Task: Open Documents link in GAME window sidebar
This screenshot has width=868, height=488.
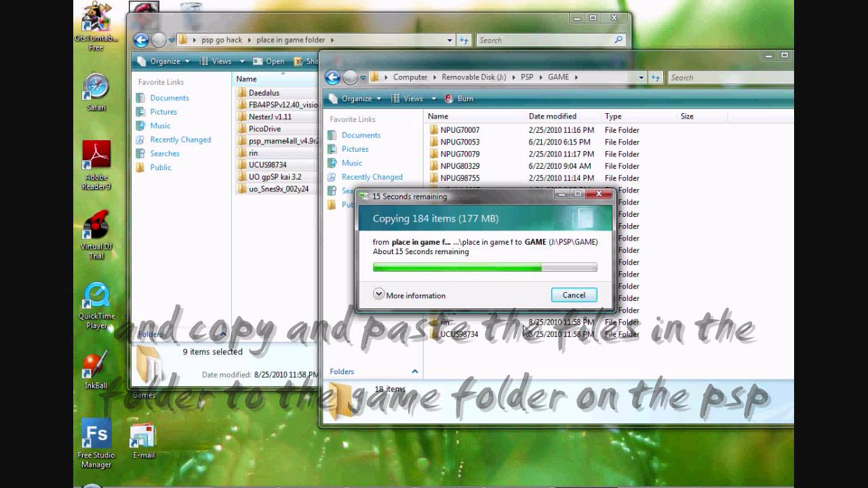Action: (361, 135)
